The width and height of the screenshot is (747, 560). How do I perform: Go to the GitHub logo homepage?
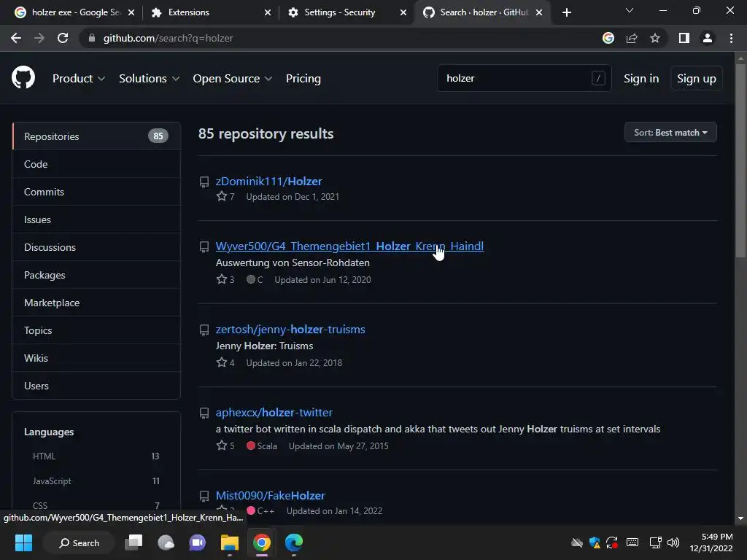23,78
